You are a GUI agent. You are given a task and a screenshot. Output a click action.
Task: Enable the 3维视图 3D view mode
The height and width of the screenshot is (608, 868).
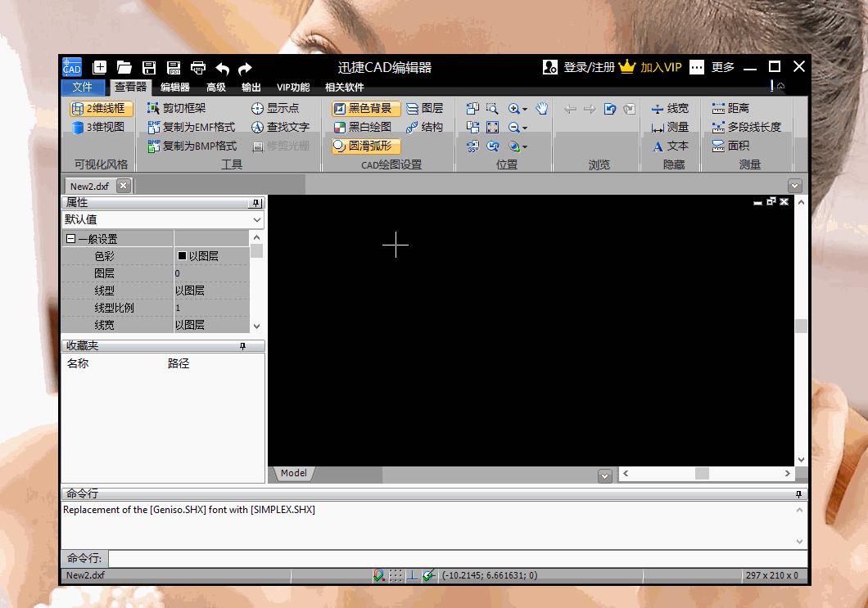point(98,127)
